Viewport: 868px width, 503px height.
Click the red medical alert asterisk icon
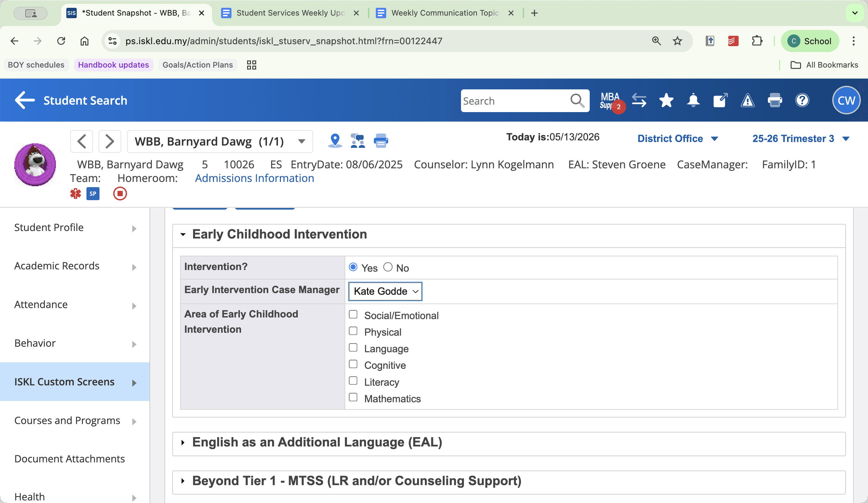75,193
